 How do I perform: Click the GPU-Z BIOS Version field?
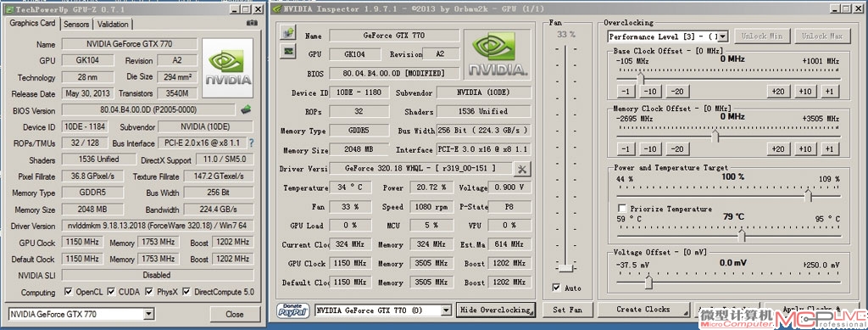pyautogui.click(x=148, y=110)
